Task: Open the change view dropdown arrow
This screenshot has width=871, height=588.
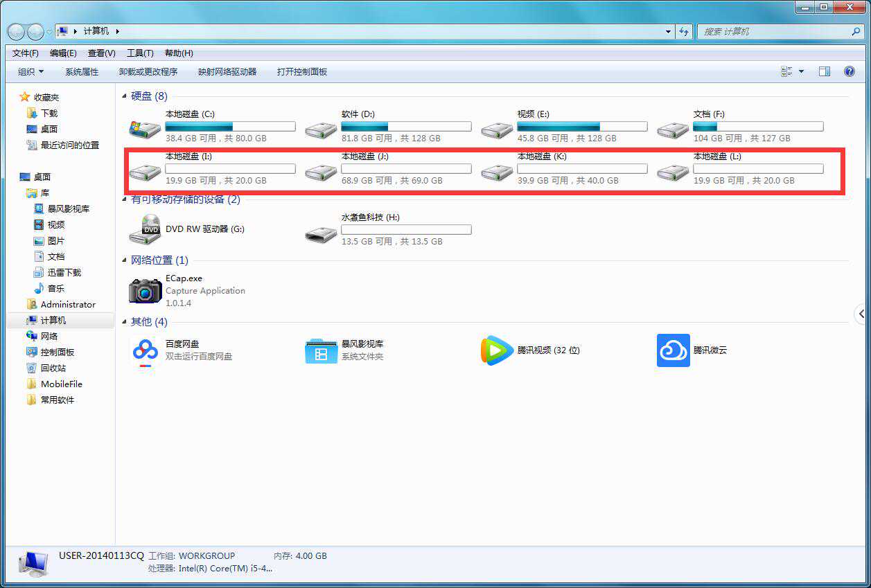Action: click(802, 71)
